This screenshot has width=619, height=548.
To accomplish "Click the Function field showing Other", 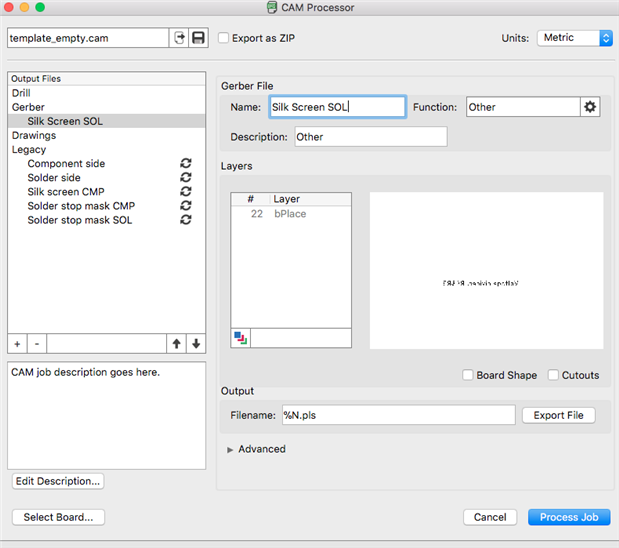I will click(x=523, y=107).
